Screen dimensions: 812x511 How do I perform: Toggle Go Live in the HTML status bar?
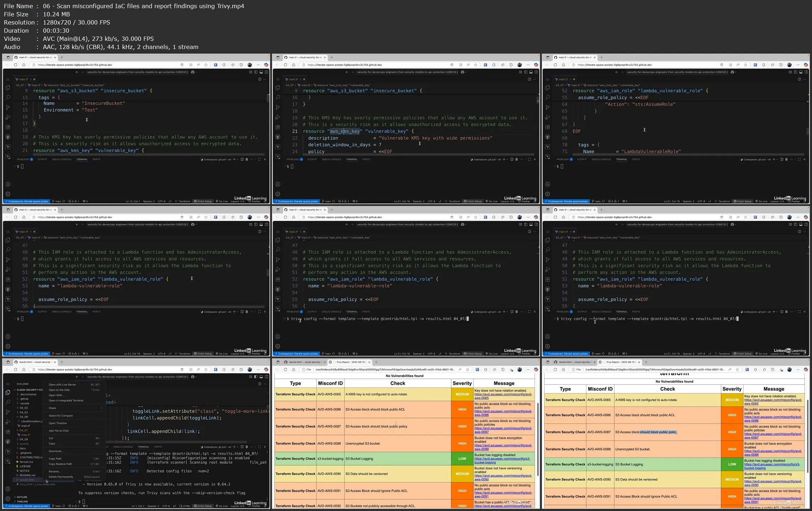pos(223,506)
